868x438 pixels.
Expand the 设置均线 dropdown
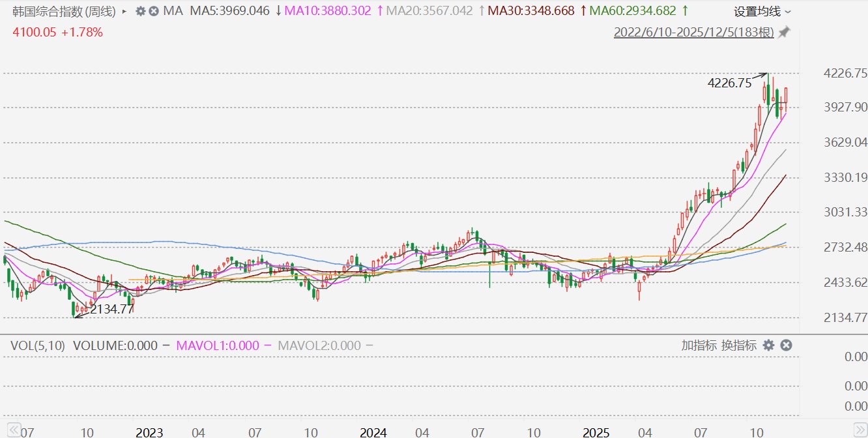762,11
